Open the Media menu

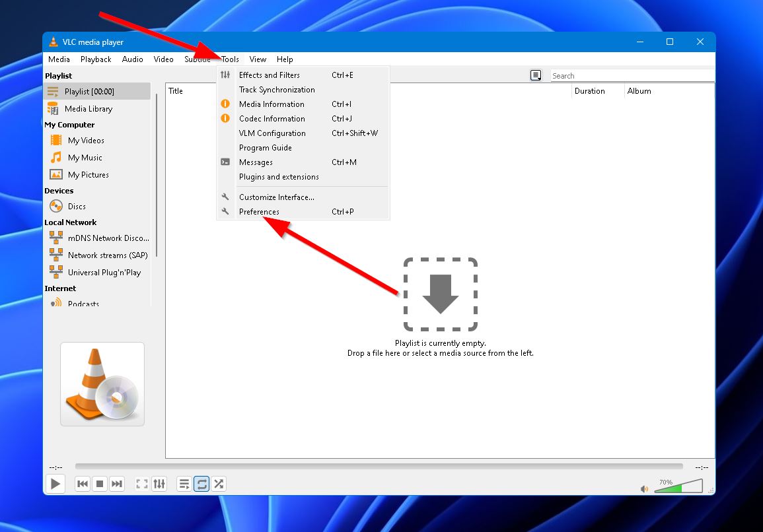(x=59, y=59)
